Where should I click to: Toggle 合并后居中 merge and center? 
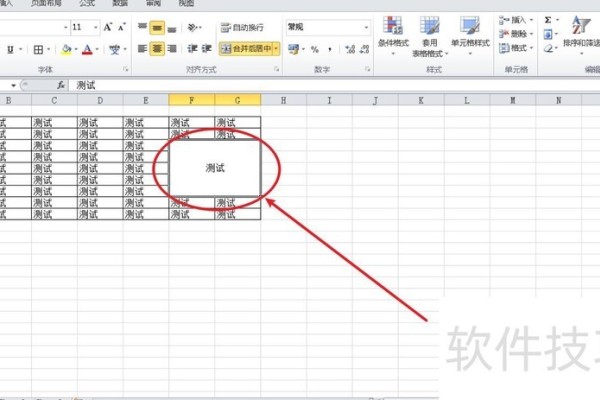246,49
